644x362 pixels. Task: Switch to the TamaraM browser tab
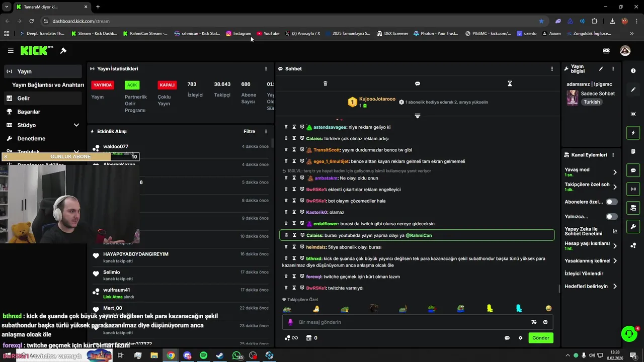pyautogui.click(x=51, y=7)
